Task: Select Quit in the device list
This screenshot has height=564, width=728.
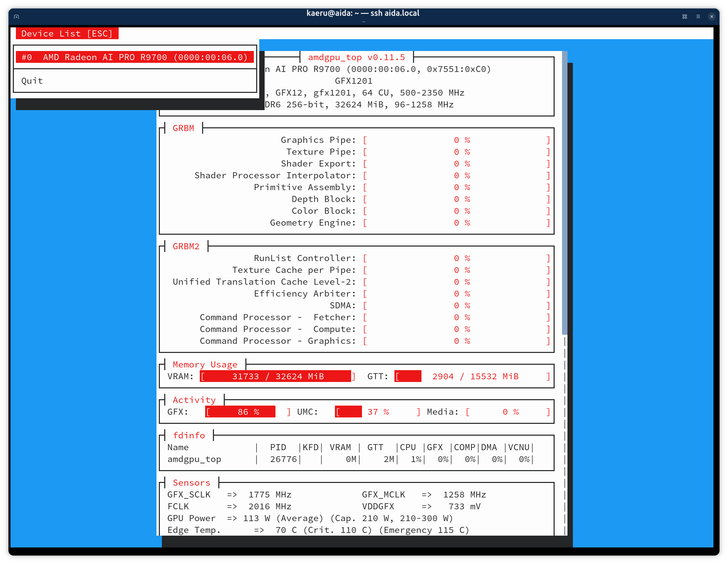Action: tap(32, 81)
